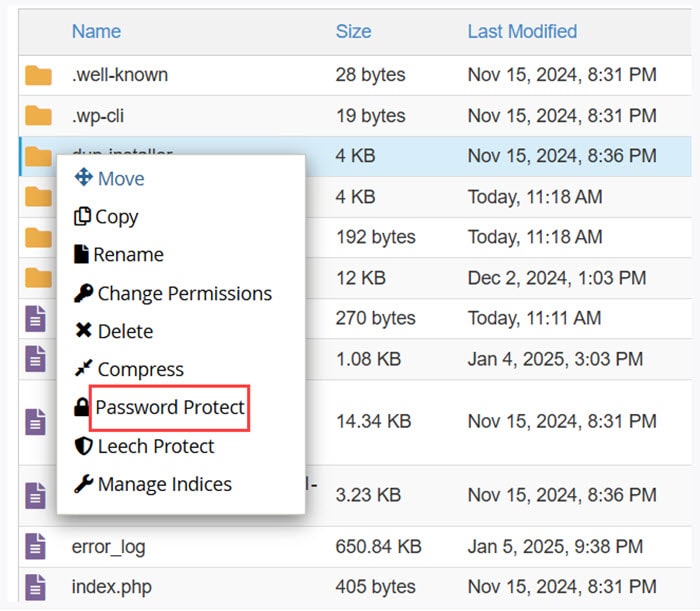This screenshot has width=700, height=611.
Task: Click the error_log file icon
Action: pyautogui.click(x=36, y=546)
